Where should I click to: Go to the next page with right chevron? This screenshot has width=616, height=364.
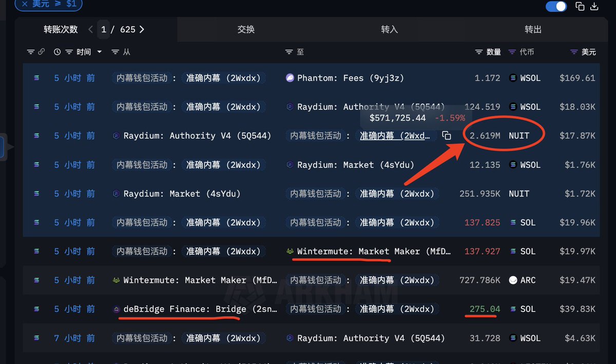pyautogui.click(x=142, y=29)
